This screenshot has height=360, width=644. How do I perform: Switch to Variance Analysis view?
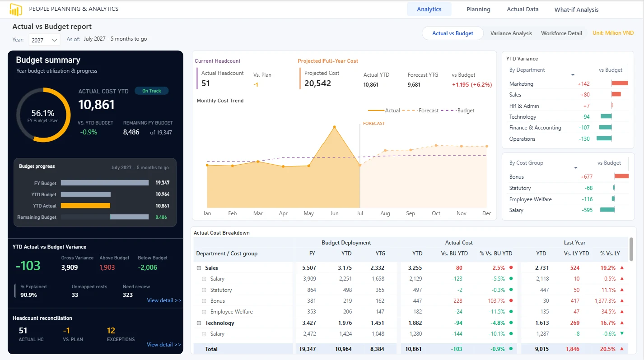(x=511, y=33)
